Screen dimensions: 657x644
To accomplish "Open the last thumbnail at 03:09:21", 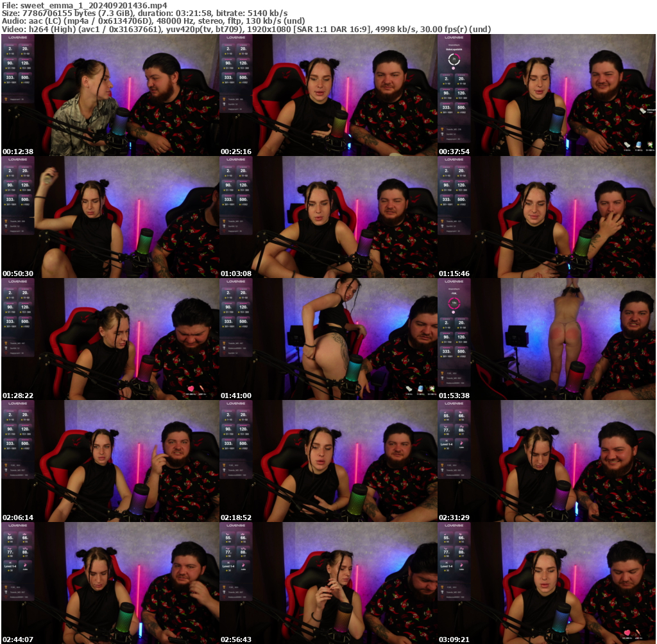I will 546,582.
